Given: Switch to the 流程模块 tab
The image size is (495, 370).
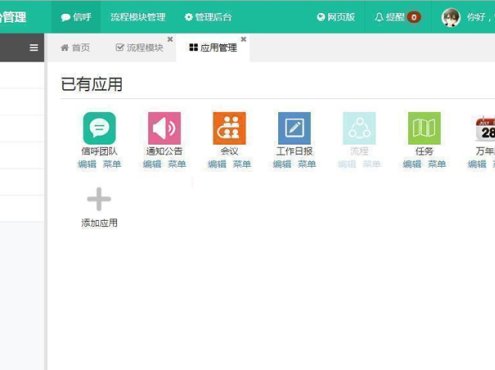Looking at the screenshot, I should (x=139, y=48).
